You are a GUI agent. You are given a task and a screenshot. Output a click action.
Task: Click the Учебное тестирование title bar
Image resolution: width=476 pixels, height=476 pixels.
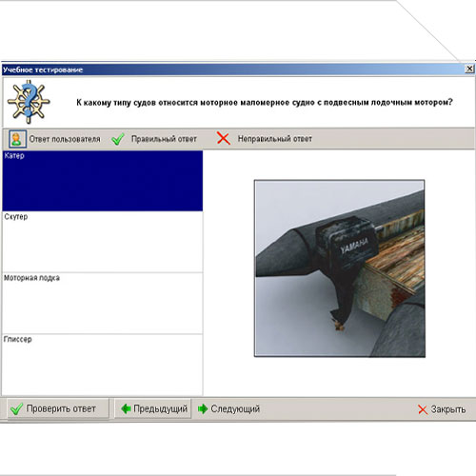click(233, 69)
